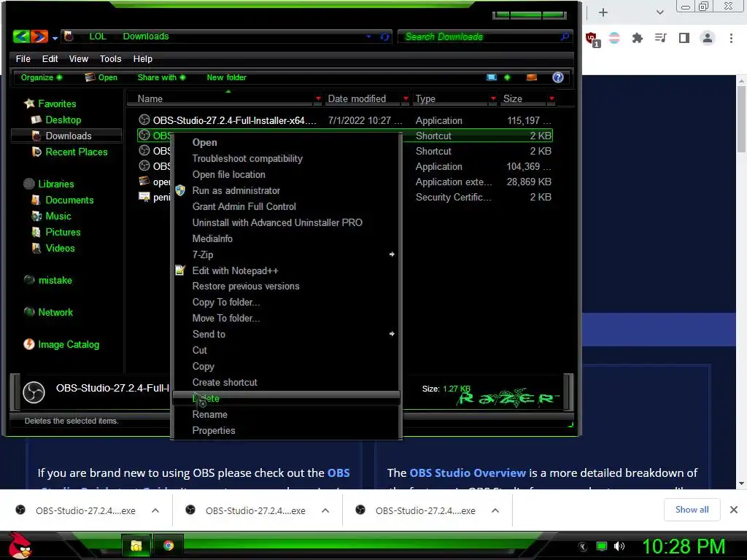The height and width of the screenshot is (560, 747).
Task: Choose Move To folder...
Action: coord(286,318)
